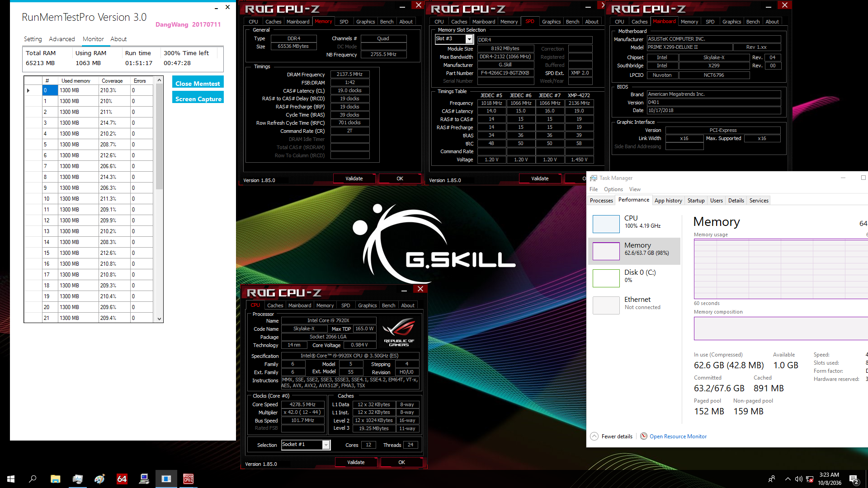Open the Socket #1 selection dropdown in CPU-Z

326,445
